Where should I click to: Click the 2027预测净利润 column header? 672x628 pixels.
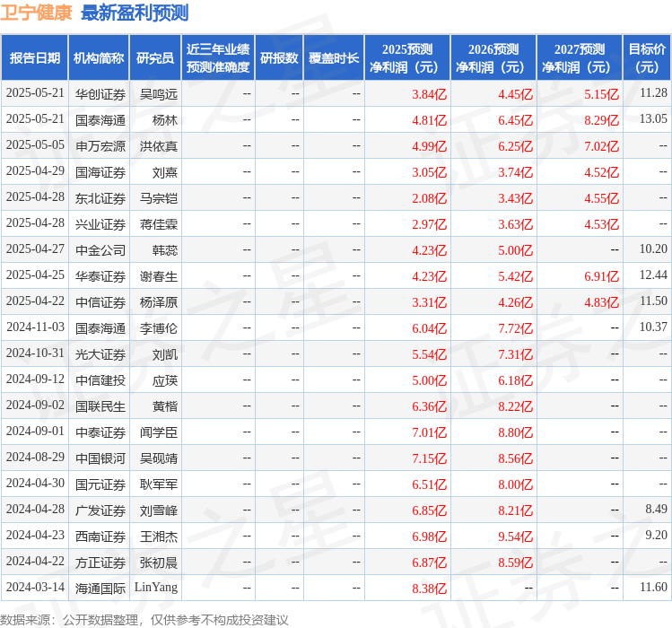(x=580, y=58)
